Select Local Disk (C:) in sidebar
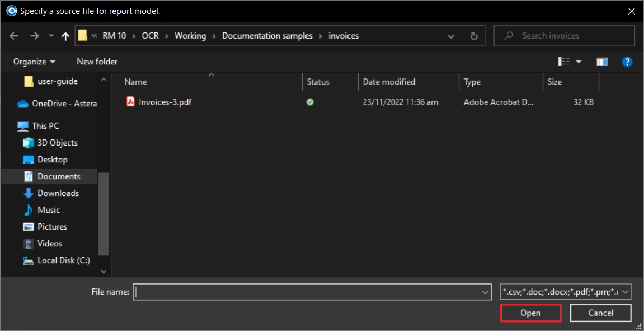 57,260
